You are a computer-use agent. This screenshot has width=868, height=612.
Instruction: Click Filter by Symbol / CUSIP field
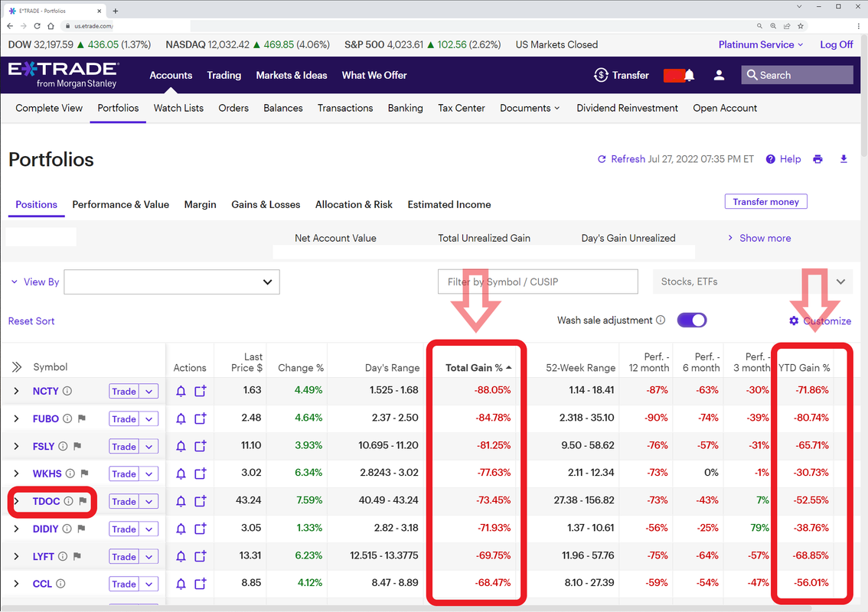[537, 282]
